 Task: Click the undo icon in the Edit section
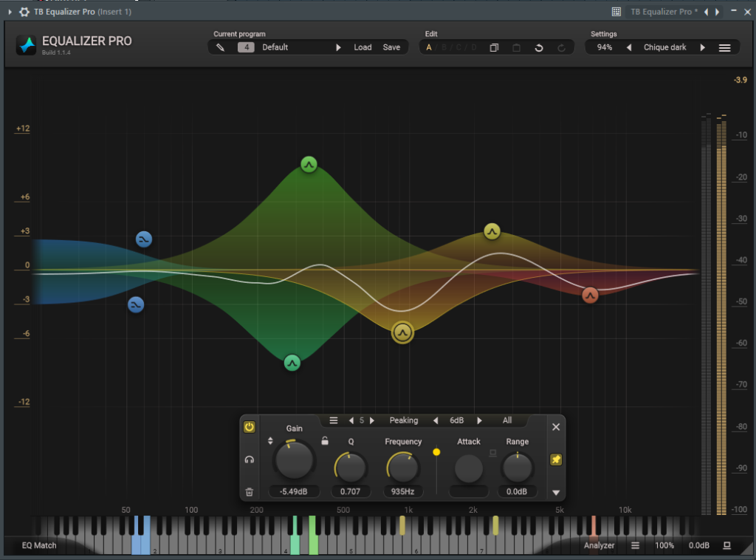coord(539,47)
